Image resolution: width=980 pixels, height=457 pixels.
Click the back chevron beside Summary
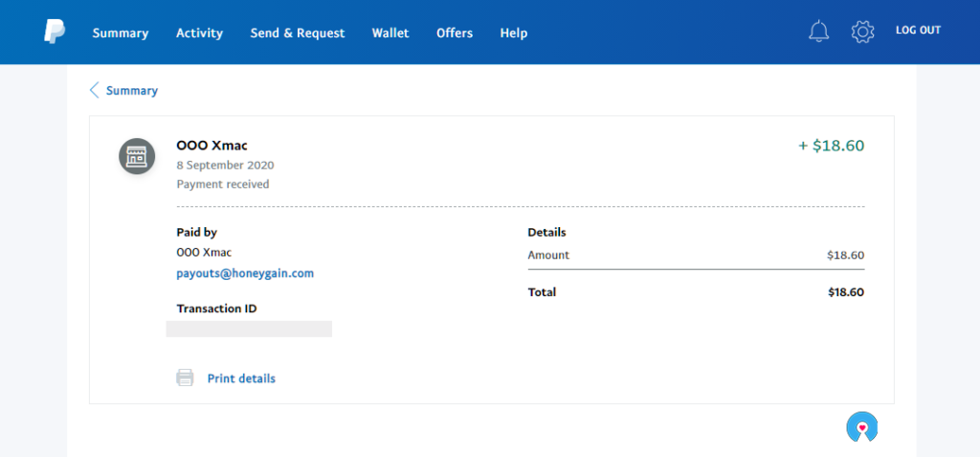[95, 90]
